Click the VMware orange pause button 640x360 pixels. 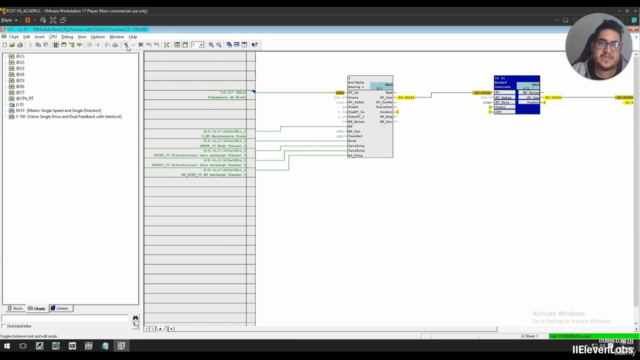[28, 20]
